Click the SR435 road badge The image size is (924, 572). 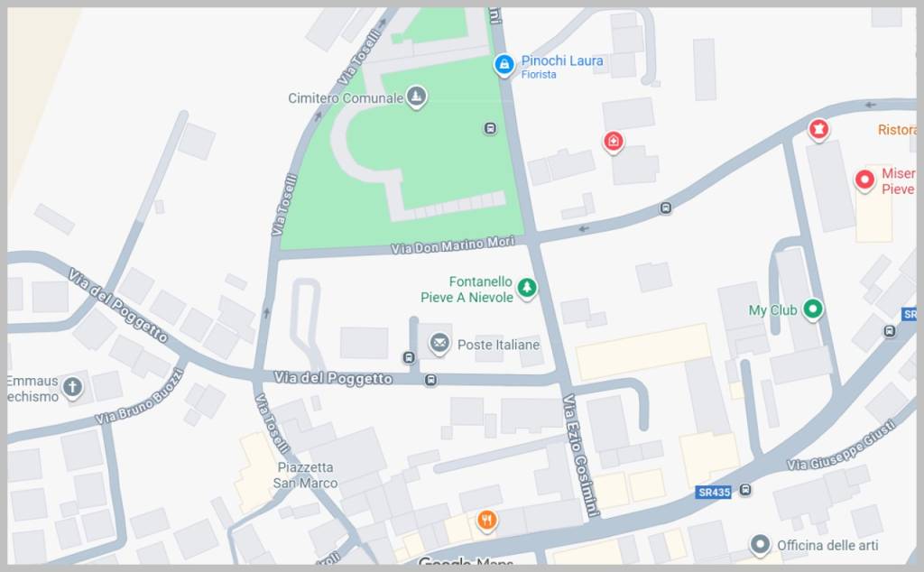714,492
